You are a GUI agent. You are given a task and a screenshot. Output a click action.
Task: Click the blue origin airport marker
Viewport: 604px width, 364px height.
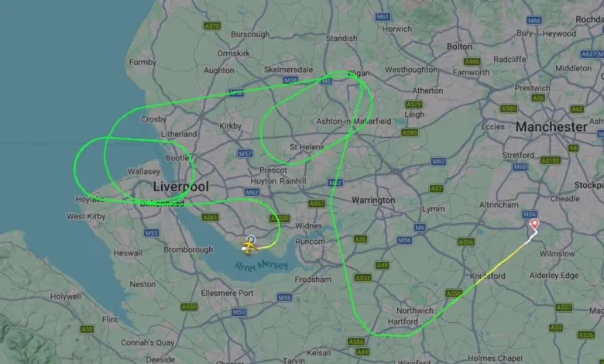(x=251, y=240)
